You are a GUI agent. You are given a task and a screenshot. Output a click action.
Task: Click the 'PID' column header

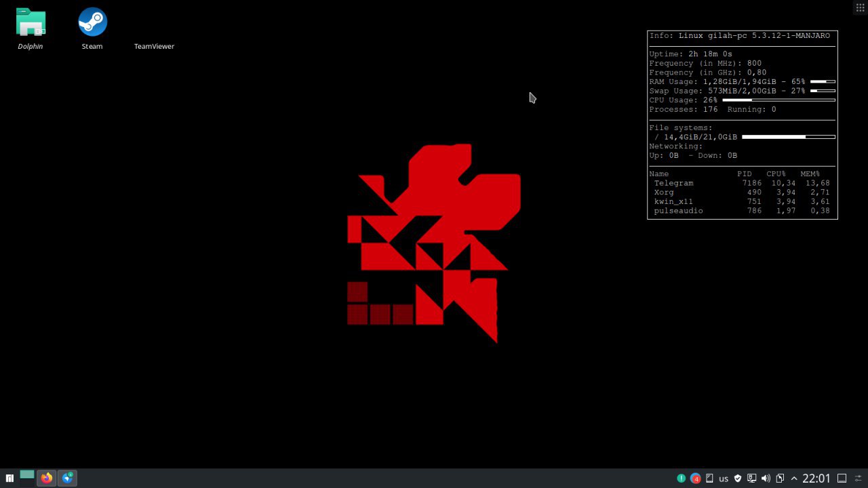pos(745,174)
